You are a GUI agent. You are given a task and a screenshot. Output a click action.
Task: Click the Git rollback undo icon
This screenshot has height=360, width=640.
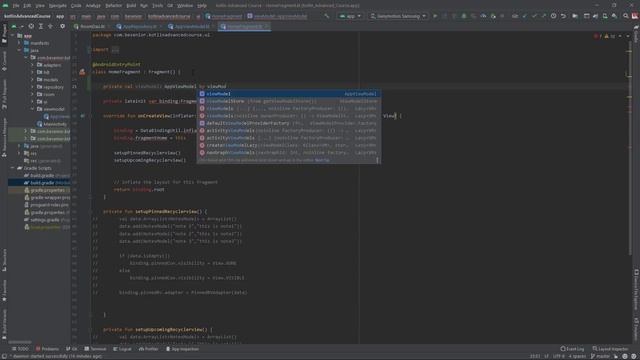(x=563, y=16)
